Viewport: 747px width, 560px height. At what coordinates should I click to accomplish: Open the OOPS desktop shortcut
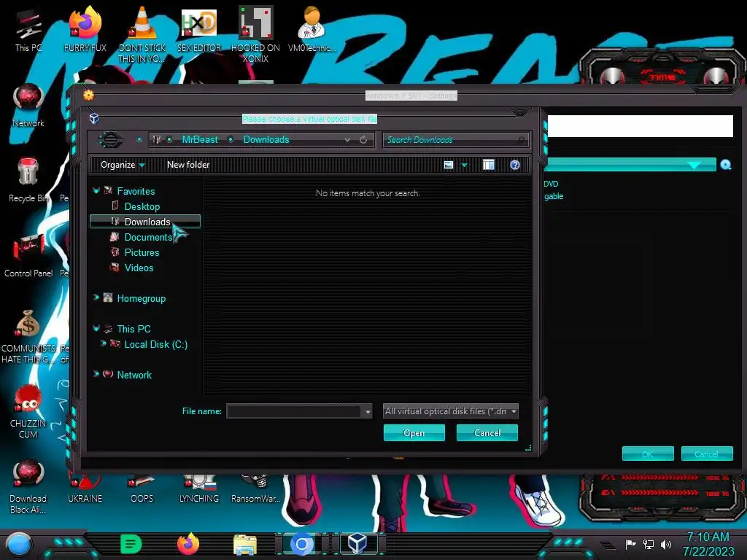(x=142, y=488)
